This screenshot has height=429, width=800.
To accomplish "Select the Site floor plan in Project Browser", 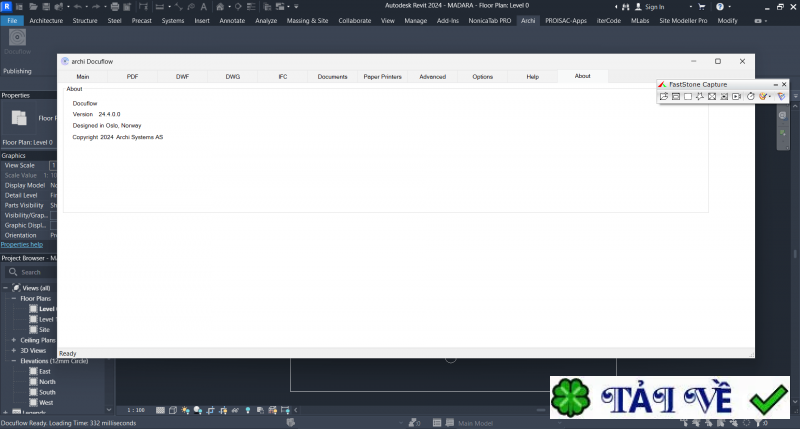I will tap(44, 330).
